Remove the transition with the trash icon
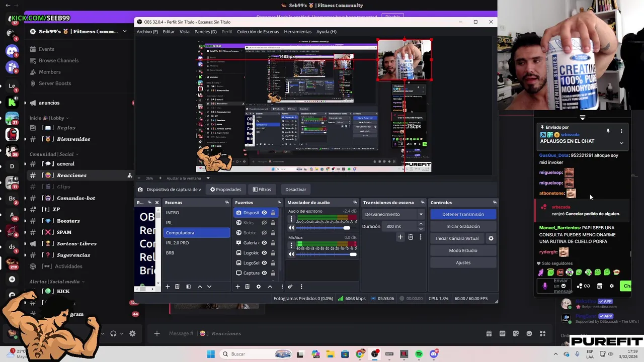This screenshot has height=362, width=644. click(x=411, y=237)
